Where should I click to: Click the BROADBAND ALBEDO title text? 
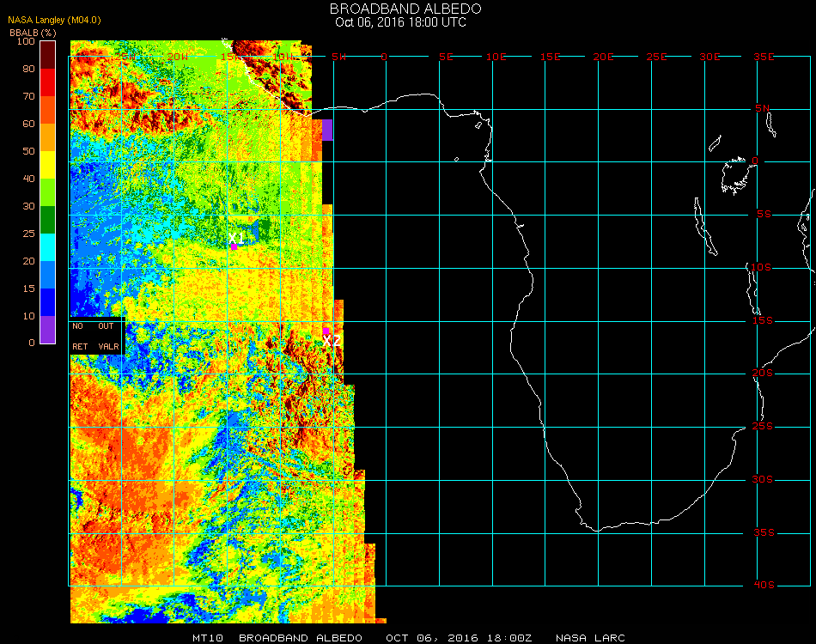pos(405,9)
